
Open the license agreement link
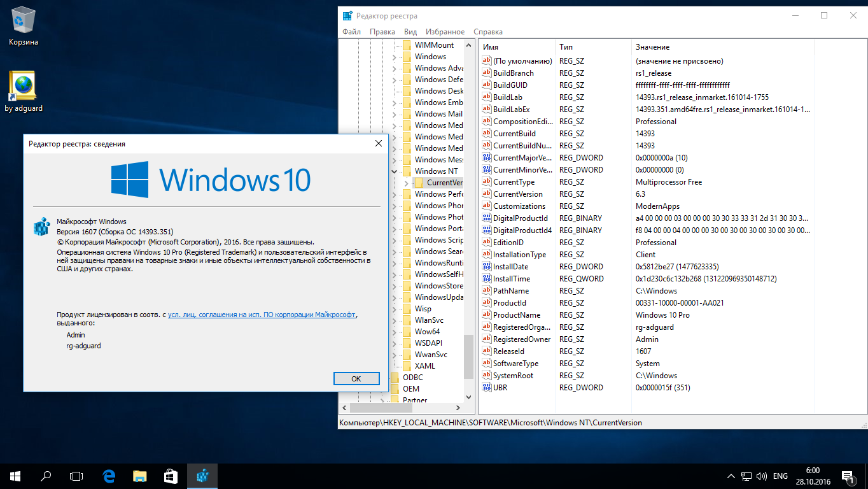(262, 315)
